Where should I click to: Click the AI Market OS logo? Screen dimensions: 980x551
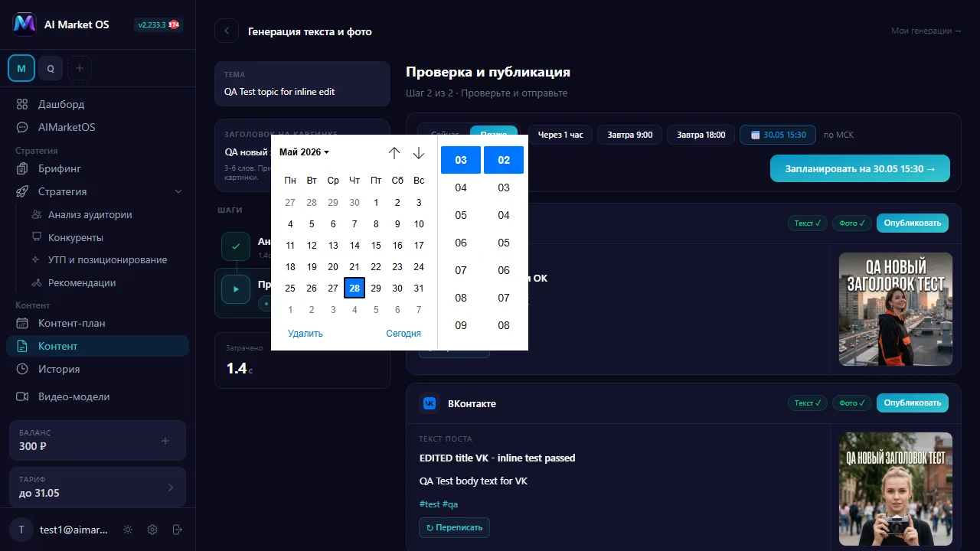tap(24, 24)
